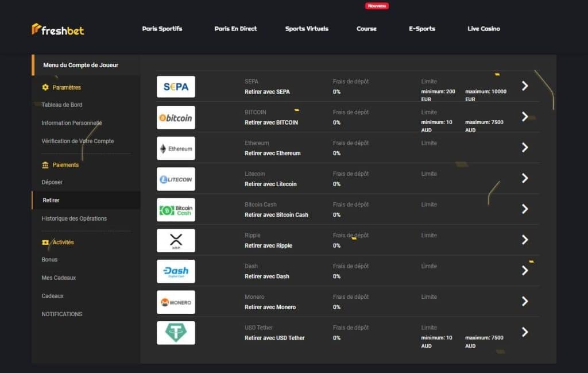
Task: Open the Course menu item
Action: 366,29
